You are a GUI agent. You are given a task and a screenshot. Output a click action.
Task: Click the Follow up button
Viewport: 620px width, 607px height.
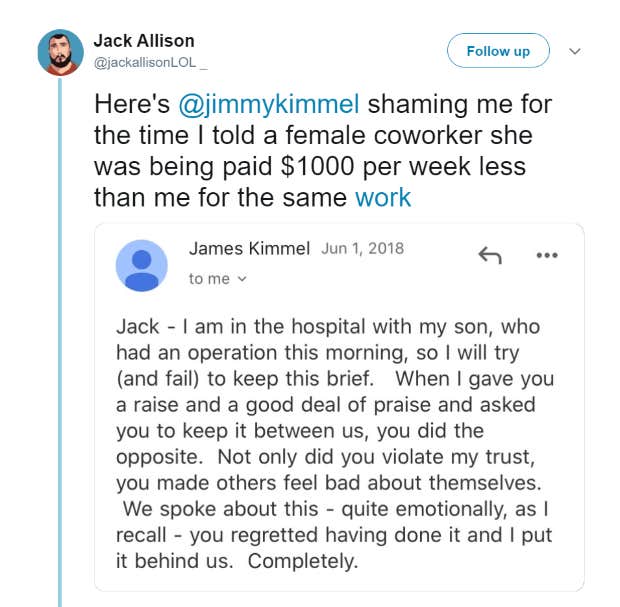tap(498, 51)
